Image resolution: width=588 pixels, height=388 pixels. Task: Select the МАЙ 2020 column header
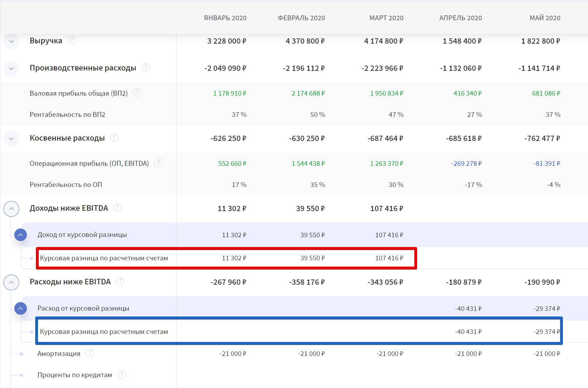pos(545,18)
